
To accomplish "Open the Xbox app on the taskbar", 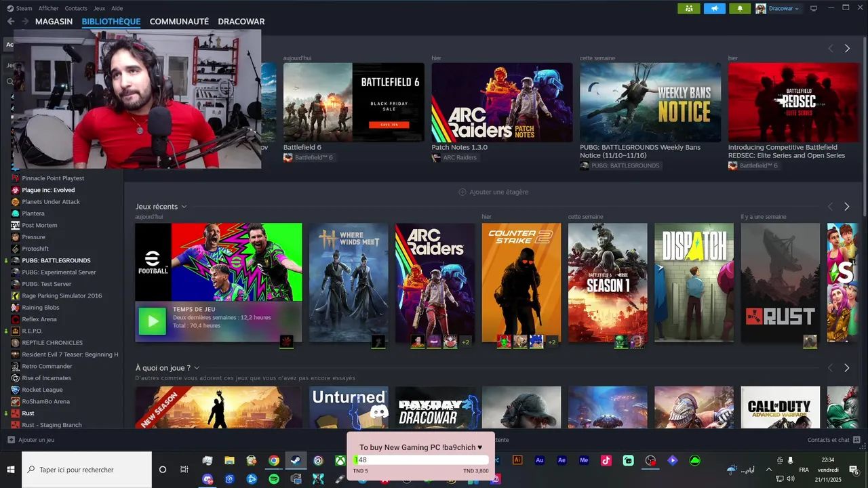I will pyautogui.click(x=340, y=461).
